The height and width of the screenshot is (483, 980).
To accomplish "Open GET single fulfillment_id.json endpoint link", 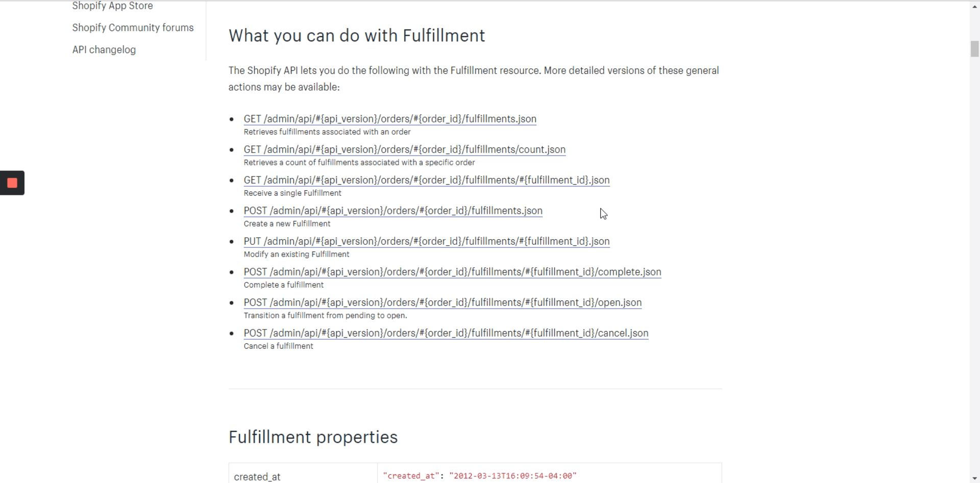I will pos(427,180).
